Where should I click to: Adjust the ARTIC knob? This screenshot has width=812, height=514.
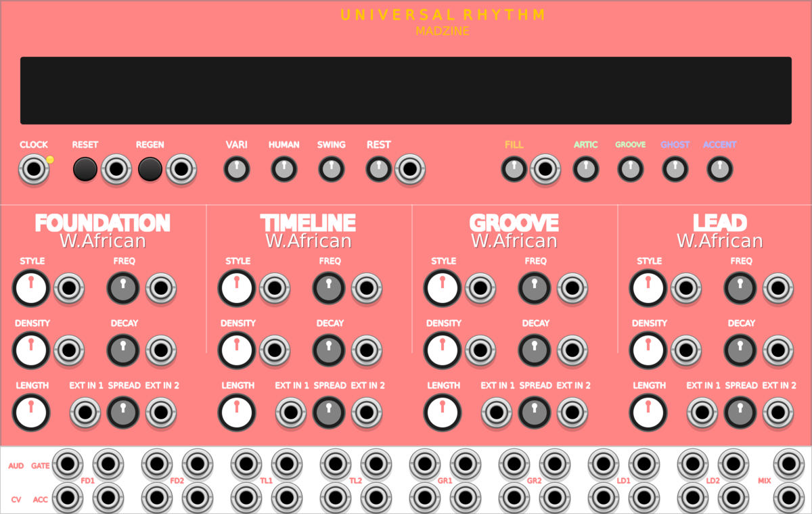(x=585, y=169)
